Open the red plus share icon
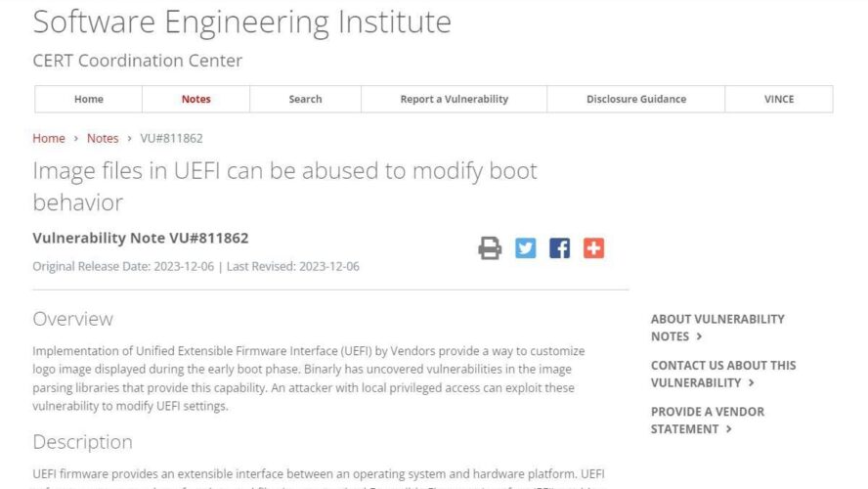 (x=593, y=248)
